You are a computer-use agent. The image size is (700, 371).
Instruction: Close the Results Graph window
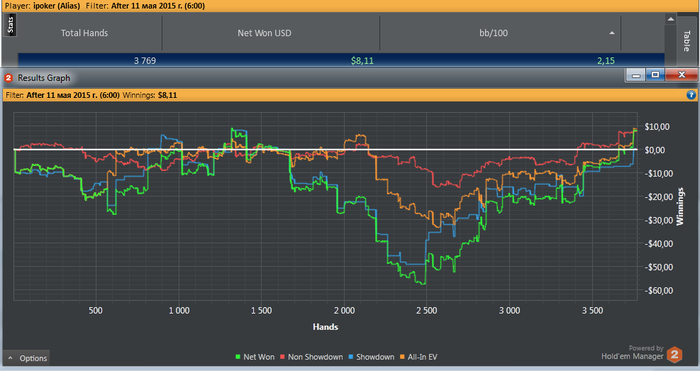[681, 75]
